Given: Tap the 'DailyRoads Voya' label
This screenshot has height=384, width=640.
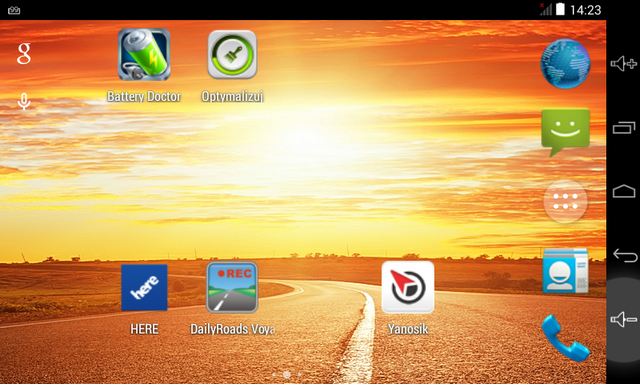Looking at the screenshot, I should point(233,329).
